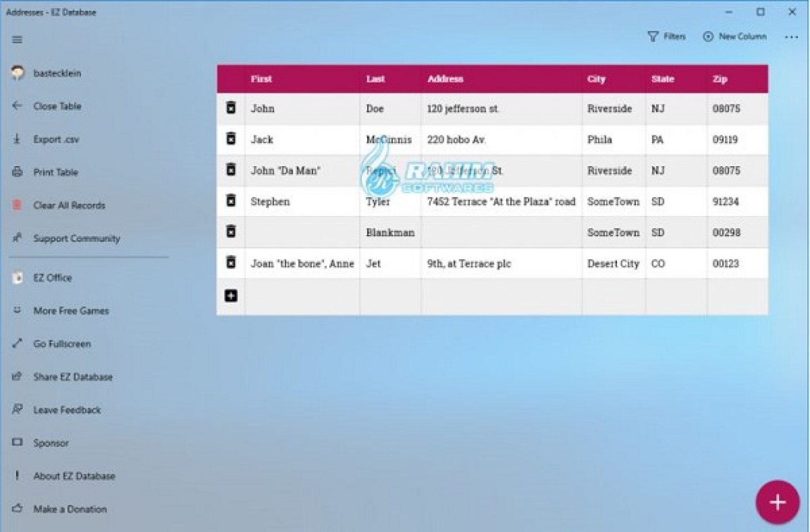Sort by the Address column header
This screenshot has height=532, width=810.
(445, 79)
